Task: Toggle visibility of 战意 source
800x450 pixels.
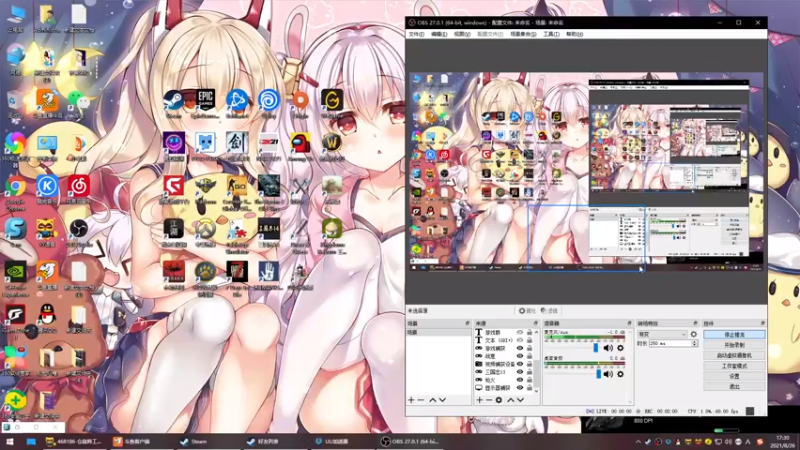Action: point(520,356)
